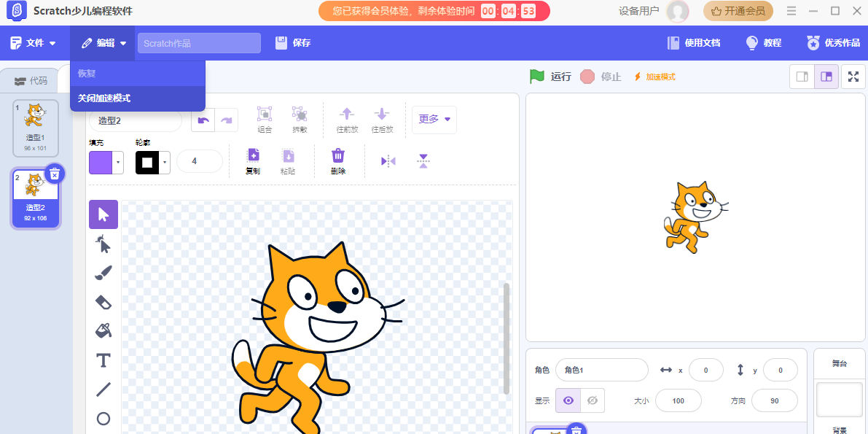
Task: Show the sprite using the eye icon
Action: 568,400
